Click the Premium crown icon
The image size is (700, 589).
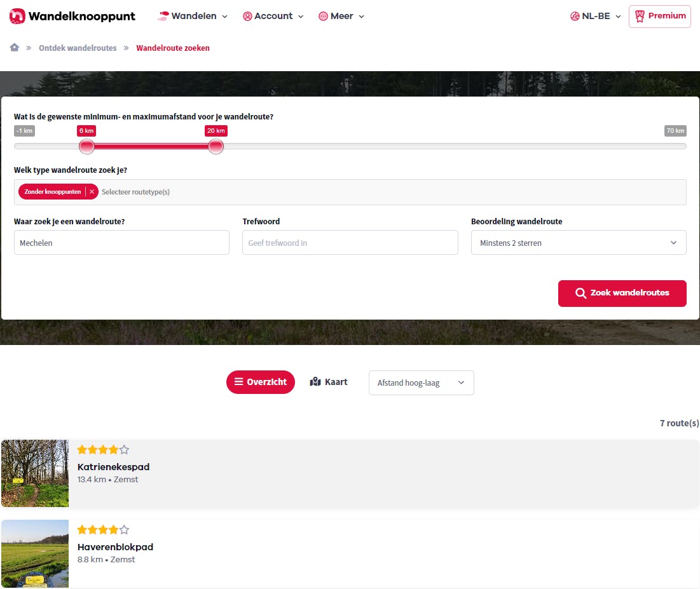point(640,16)
